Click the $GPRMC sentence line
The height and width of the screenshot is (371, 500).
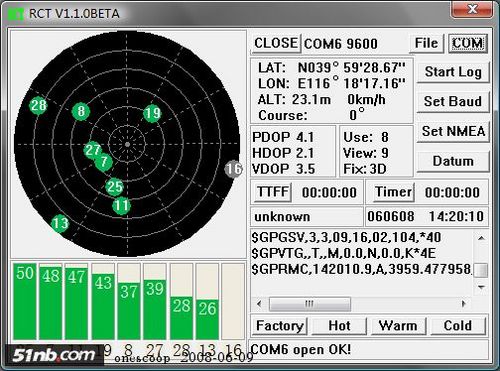click(362, 269)
